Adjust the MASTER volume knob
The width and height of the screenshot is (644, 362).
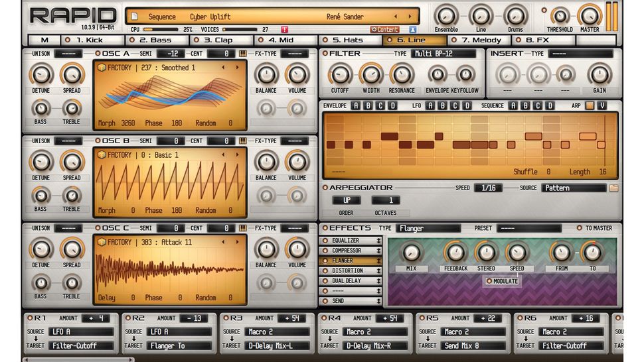pyautogui.click(x=590, y=15)
